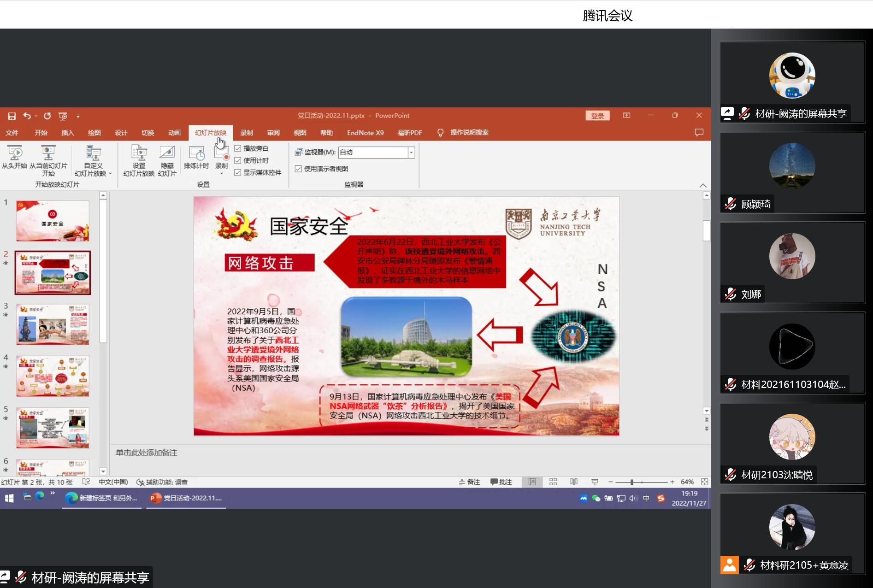This screenshot has width=873, height=588.
Task: Open reading view from status bar
Action: tap(574, 482)
